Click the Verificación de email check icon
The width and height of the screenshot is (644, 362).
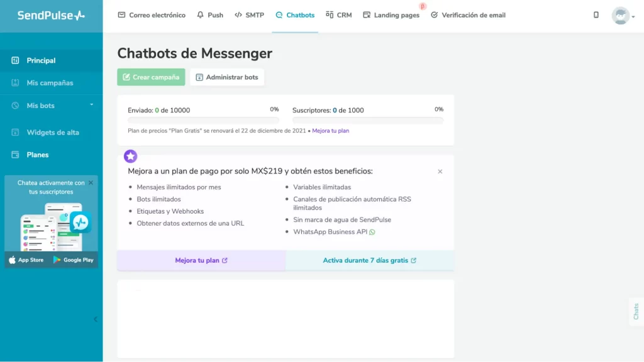click(434, 15)
